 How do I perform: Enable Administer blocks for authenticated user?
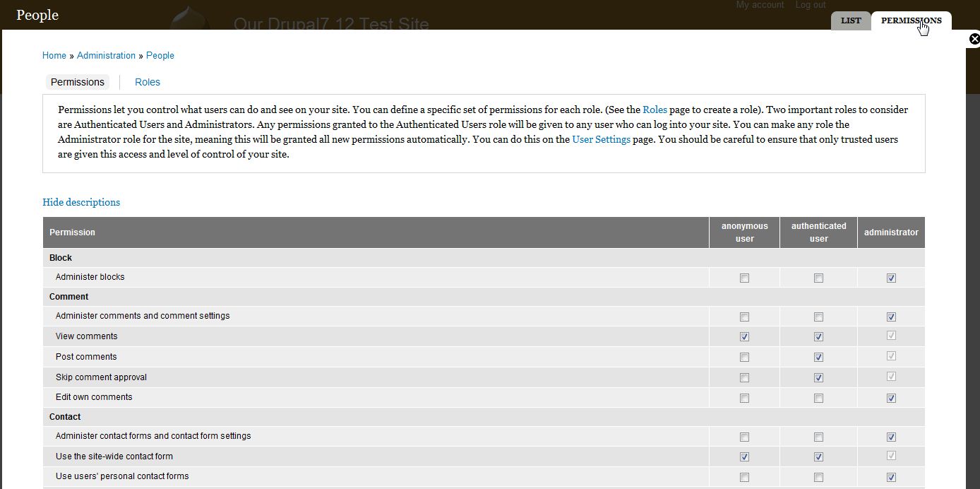[x=818, y=278]
